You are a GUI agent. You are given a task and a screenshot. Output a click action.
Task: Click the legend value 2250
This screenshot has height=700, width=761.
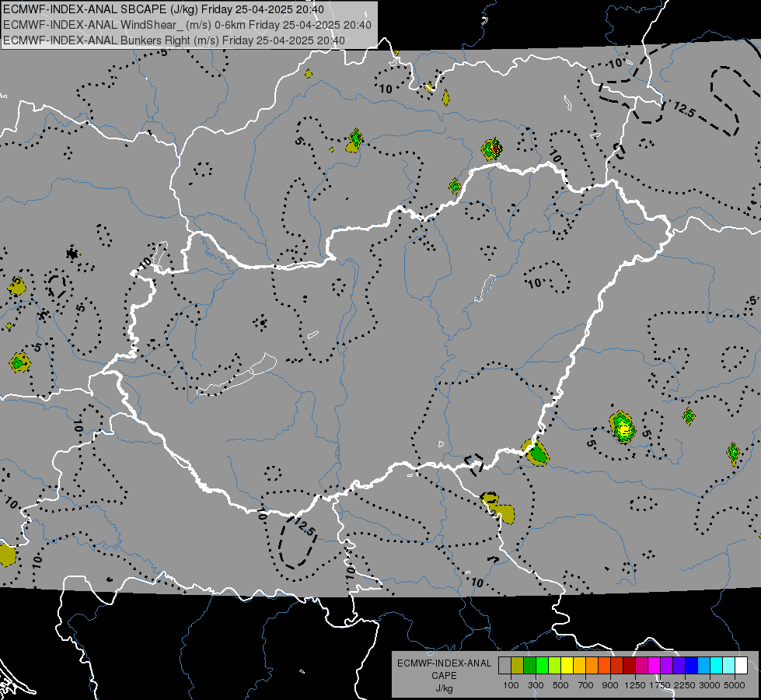click(x=685, y=685)
